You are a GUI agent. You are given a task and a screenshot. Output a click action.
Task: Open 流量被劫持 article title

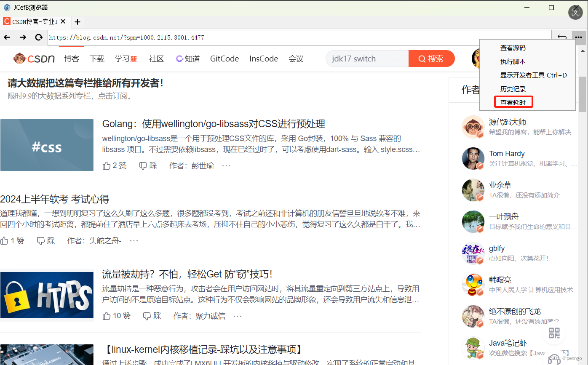coord(187,274)
